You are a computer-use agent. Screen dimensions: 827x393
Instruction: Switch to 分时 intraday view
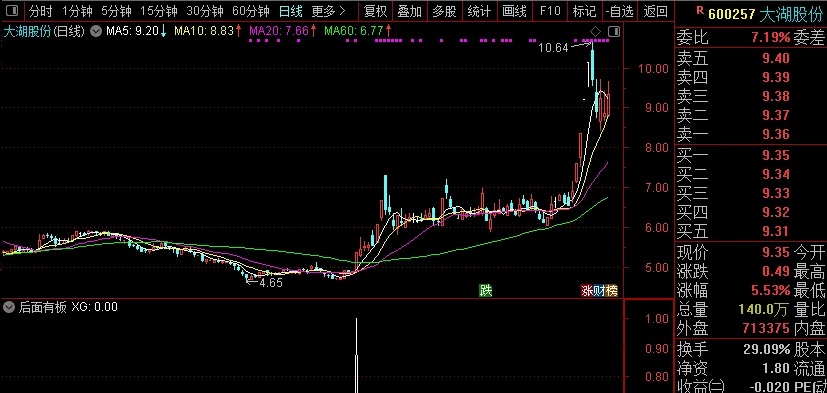pyautogui.click(x=40, y=11)
